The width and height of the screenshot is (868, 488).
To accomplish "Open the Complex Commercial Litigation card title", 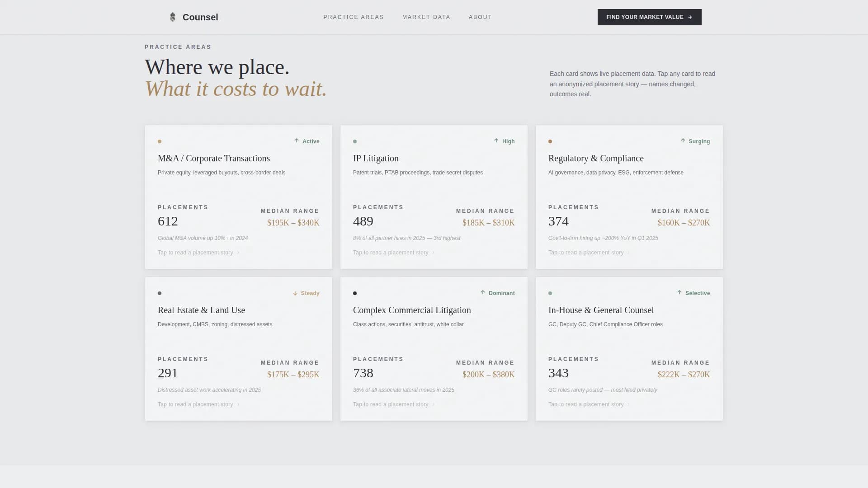I will coord(412,310).
